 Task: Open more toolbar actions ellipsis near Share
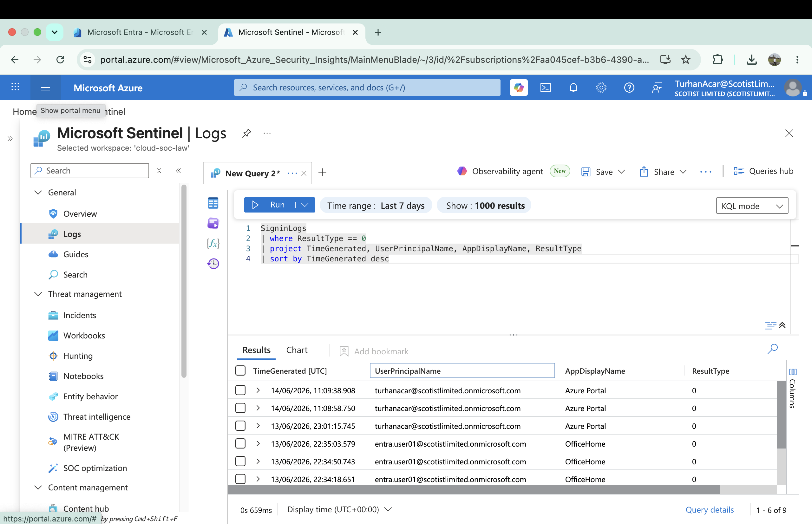(706, 172)
